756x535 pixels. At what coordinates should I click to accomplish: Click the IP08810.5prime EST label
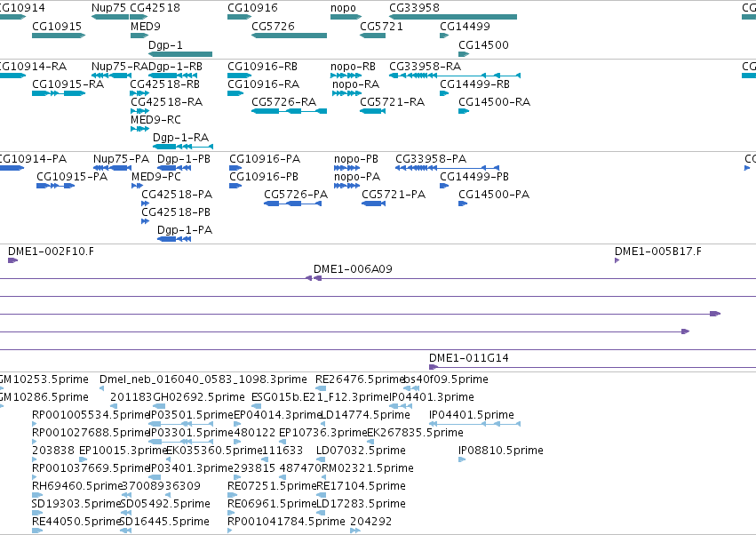pos(501,451)
